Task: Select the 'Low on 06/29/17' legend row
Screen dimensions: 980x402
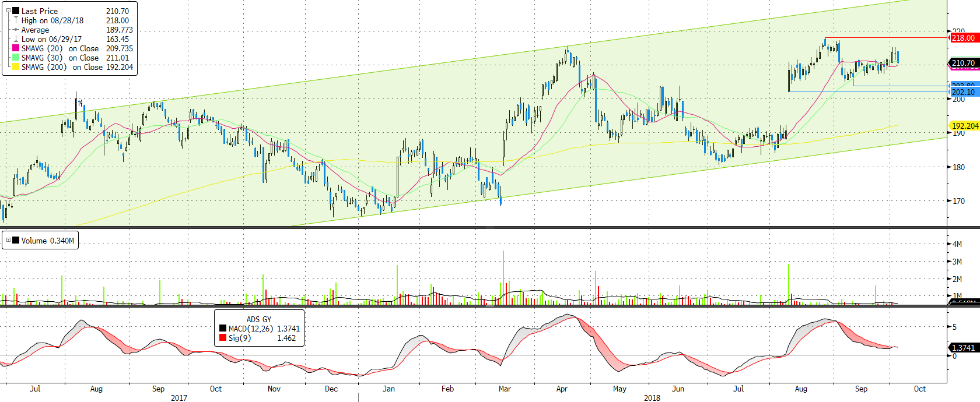Action: (x=75, y=39)
